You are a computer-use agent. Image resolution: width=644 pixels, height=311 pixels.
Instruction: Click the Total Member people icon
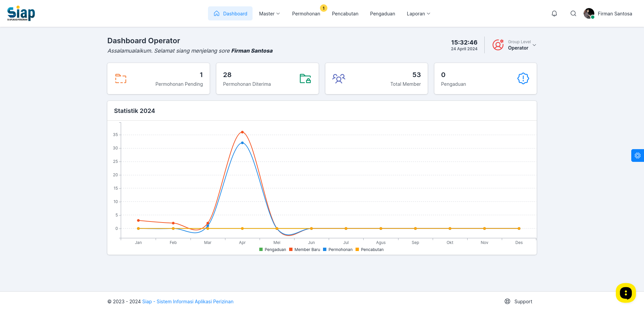[x=339, y=78]
